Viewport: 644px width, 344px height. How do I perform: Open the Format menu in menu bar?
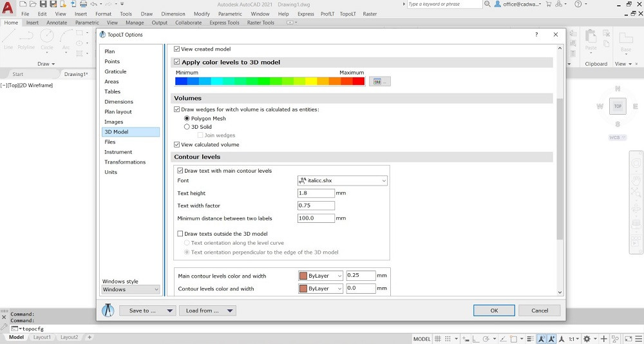(104, 14)
